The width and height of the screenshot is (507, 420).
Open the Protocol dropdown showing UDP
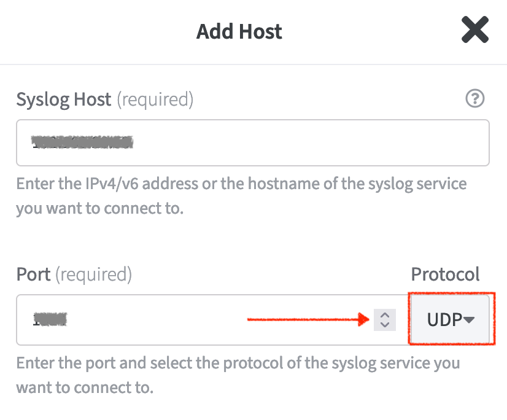[x=451, y=319]
